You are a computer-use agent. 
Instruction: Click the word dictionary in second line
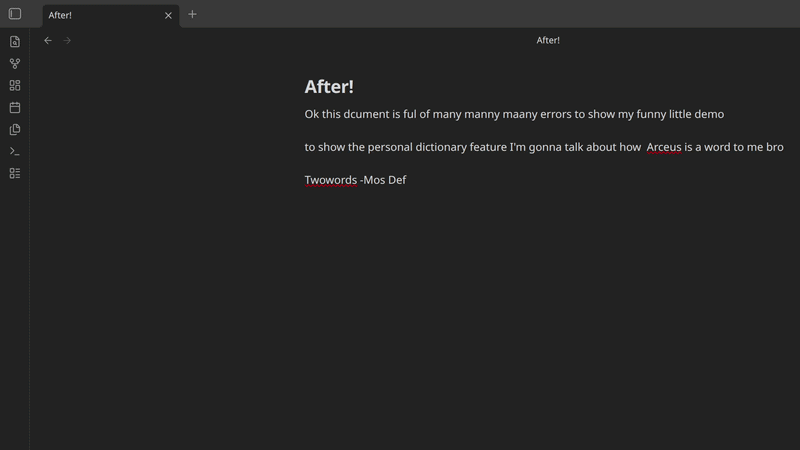441,147
